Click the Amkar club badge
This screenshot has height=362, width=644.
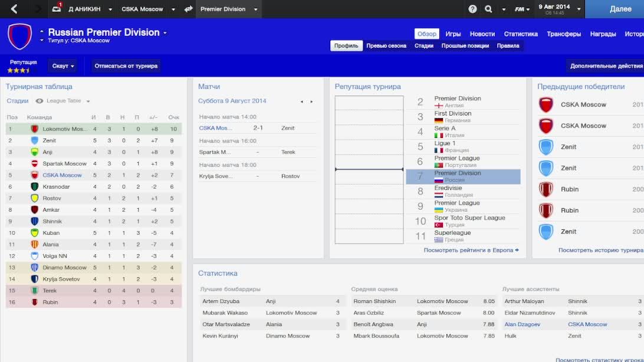(34, 209)
